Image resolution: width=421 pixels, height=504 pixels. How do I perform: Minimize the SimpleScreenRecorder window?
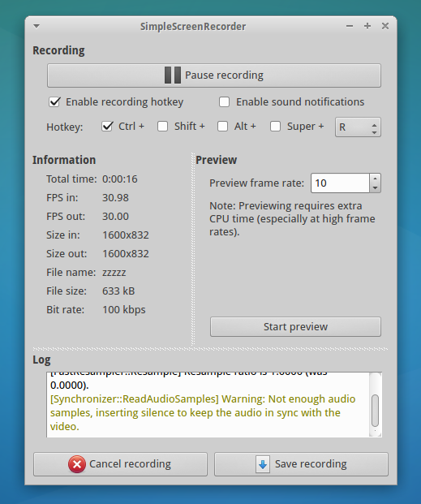tap(350, 26)
